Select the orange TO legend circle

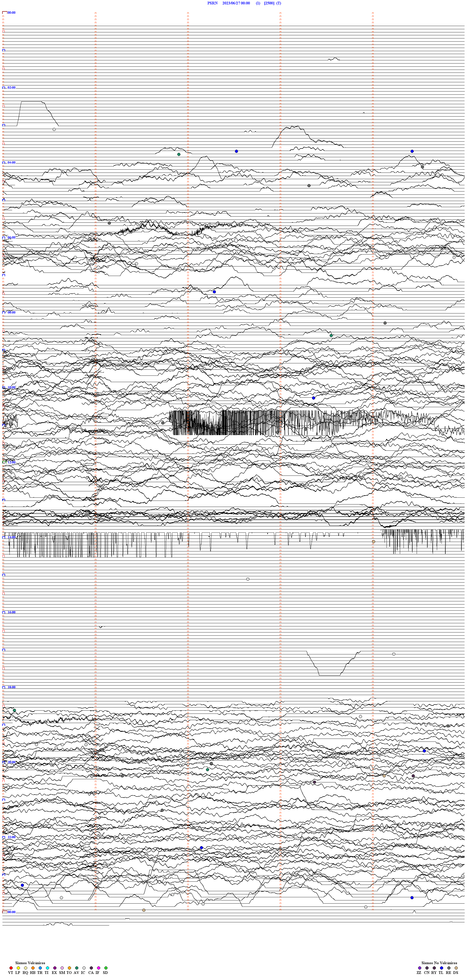click(69, 968)
